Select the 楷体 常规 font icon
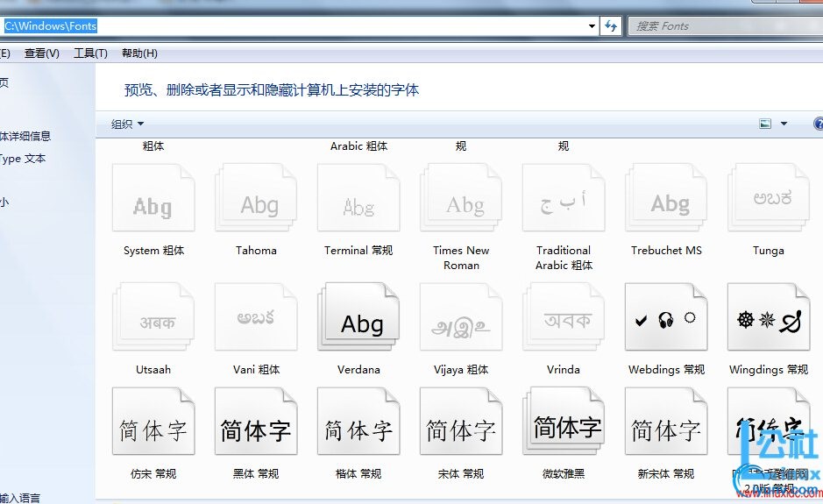This screenshot has height=504, width=823. click(358, 421)
